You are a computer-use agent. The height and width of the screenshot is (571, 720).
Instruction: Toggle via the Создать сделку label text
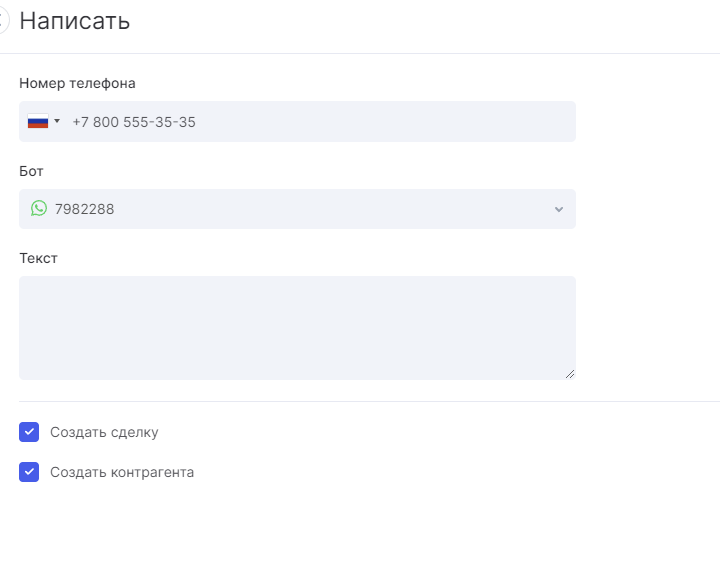104,432
